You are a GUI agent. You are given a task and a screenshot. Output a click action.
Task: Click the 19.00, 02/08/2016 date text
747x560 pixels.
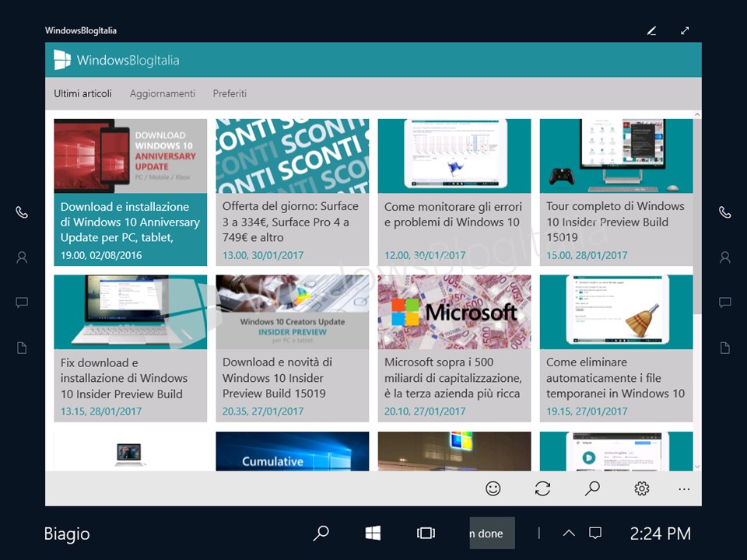(101, 255)
